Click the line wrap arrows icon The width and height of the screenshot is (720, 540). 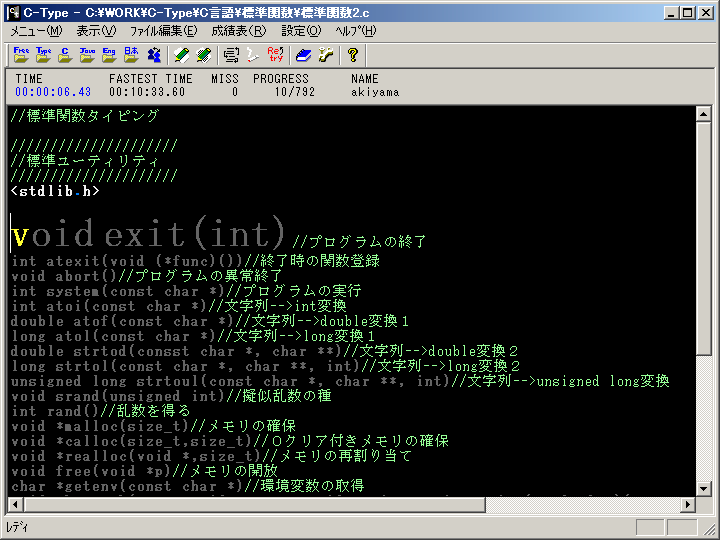pyautogui.click(x=231, y=55)
